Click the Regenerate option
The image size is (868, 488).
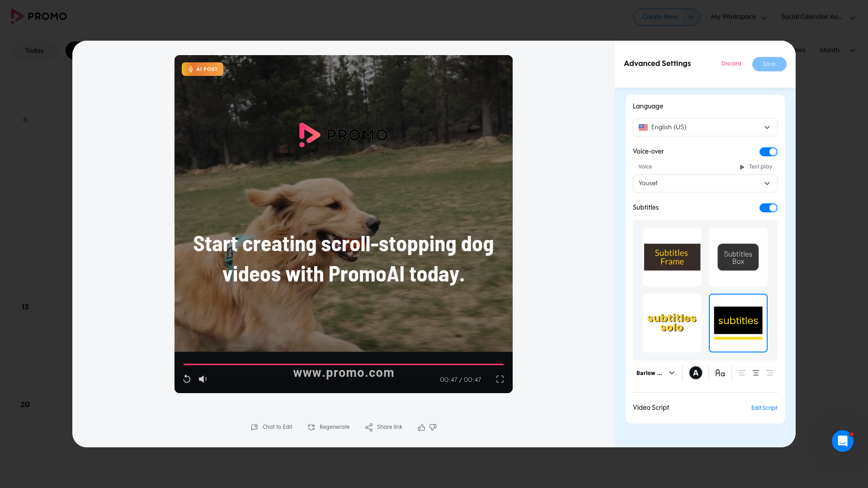pos(329,427)
